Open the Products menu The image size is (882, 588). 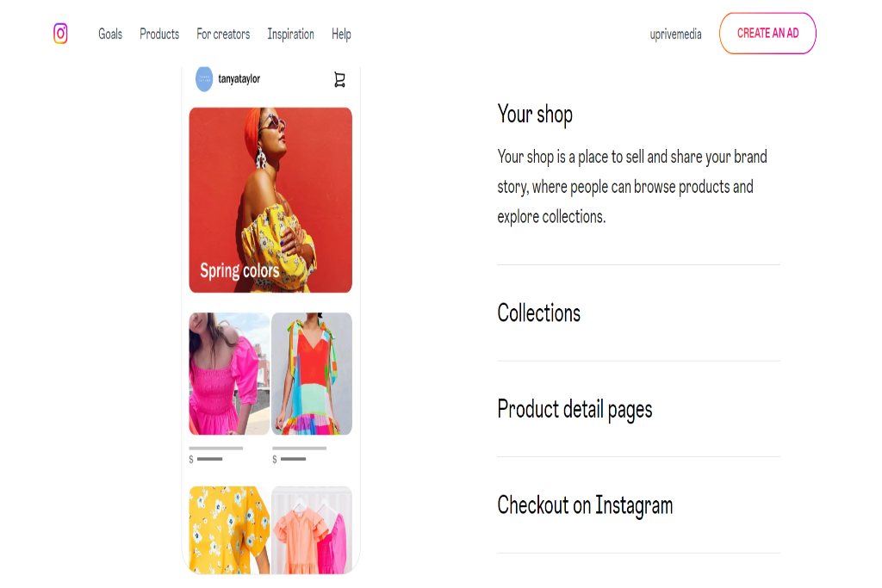pos(159,34)
